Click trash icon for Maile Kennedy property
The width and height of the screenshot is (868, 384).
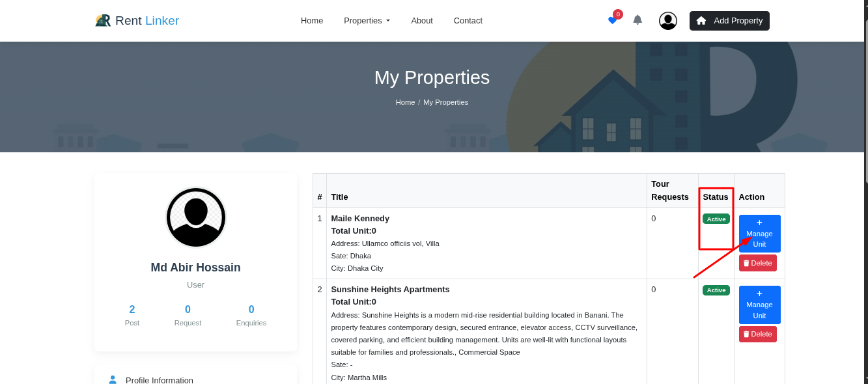click(x=746, y=263)
